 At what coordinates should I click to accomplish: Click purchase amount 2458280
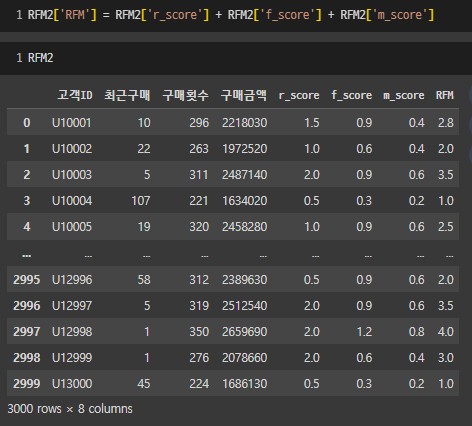point(245,227)
